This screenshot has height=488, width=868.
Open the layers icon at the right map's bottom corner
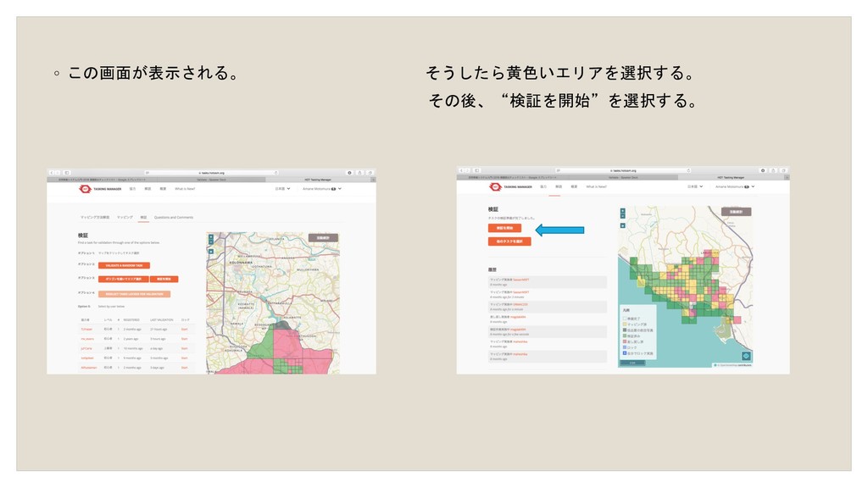click(x=746, y=356)
